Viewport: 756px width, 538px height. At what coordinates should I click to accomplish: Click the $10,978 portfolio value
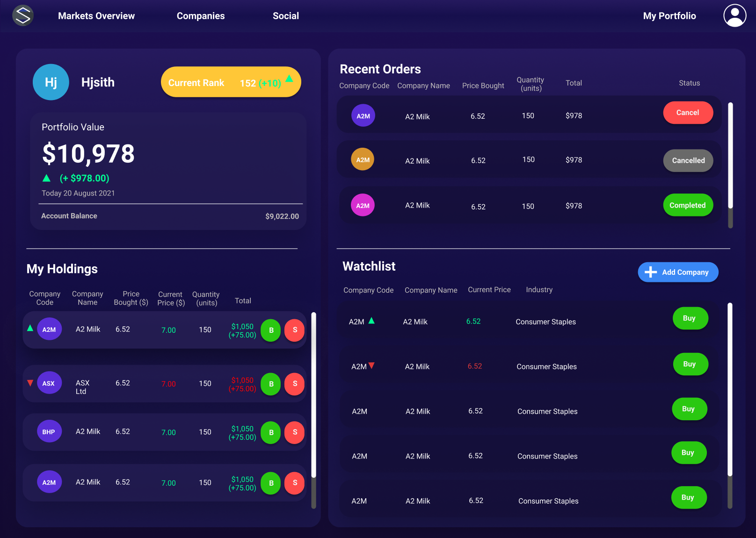88,154
